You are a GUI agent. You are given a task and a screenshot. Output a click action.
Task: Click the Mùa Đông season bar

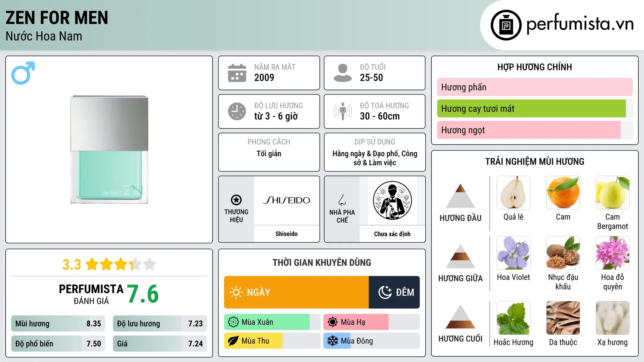(371, 341)
